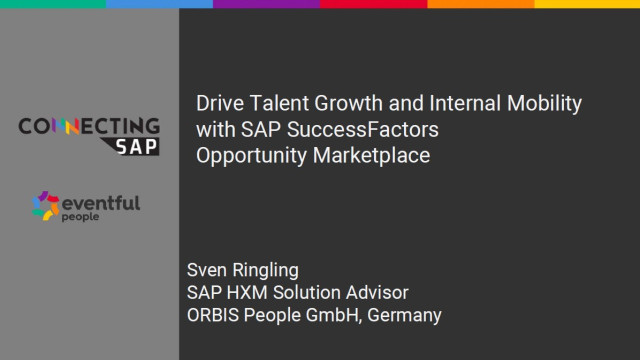Click the eventful people star icon
The height and width of the screenshot is (360, 640).
tap(46, 206)
